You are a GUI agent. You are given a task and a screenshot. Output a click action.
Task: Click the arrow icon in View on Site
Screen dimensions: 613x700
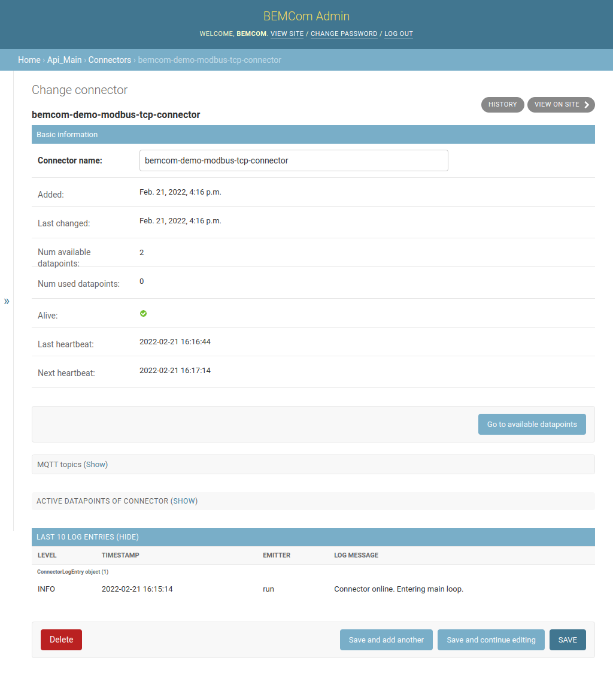point(587,104)
